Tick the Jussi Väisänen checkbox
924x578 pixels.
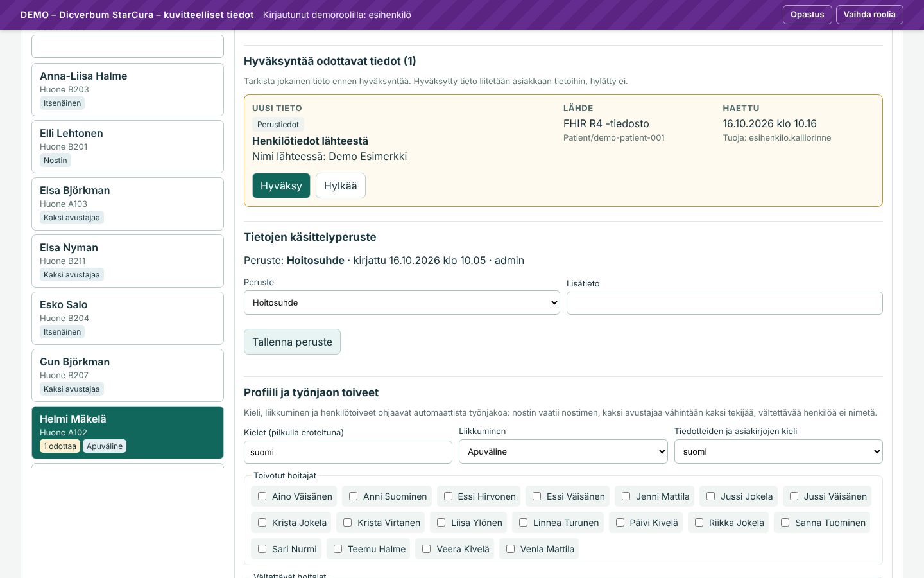coord(794,496)
